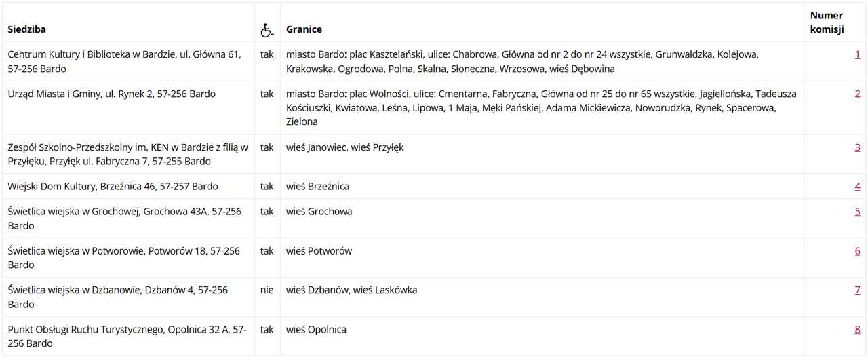
Task: Open commission number 5 link
Action: pyautogui.click(x=857, y=211)
